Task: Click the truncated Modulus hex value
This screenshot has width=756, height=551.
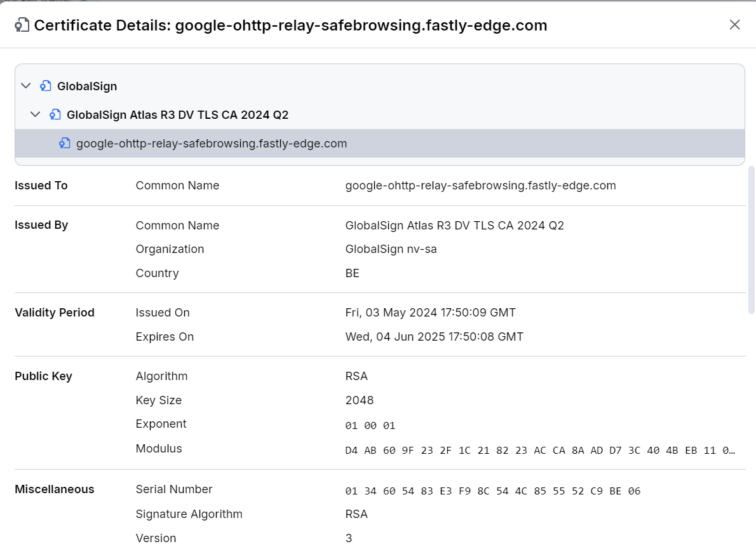Action: point(540,450)
